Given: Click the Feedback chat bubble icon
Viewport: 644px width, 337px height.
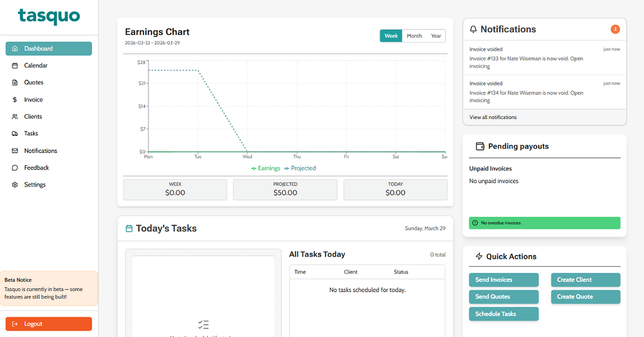Looking at the screenshot, I should (x=15, y=167).
